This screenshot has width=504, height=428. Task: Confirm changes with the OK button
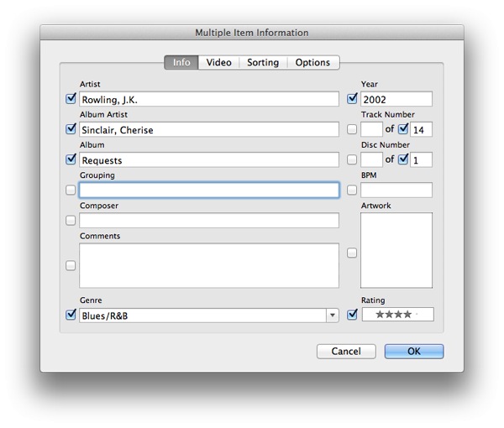[414, 352]
